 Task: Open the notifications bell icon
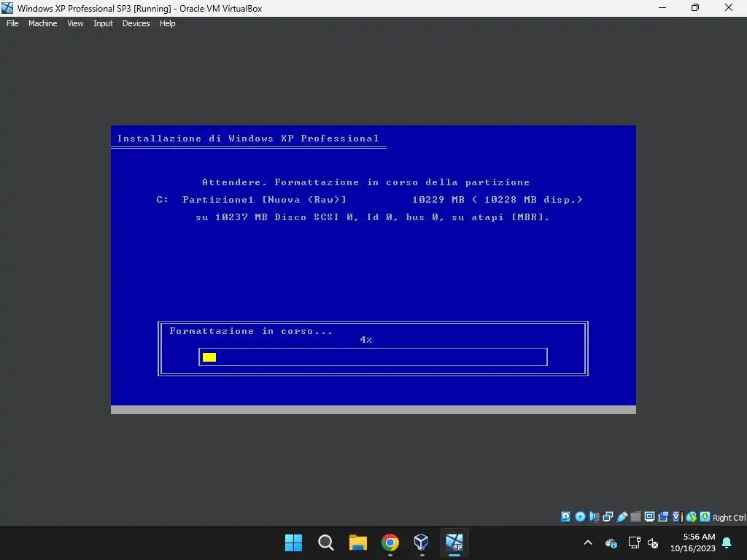point(727,542)
